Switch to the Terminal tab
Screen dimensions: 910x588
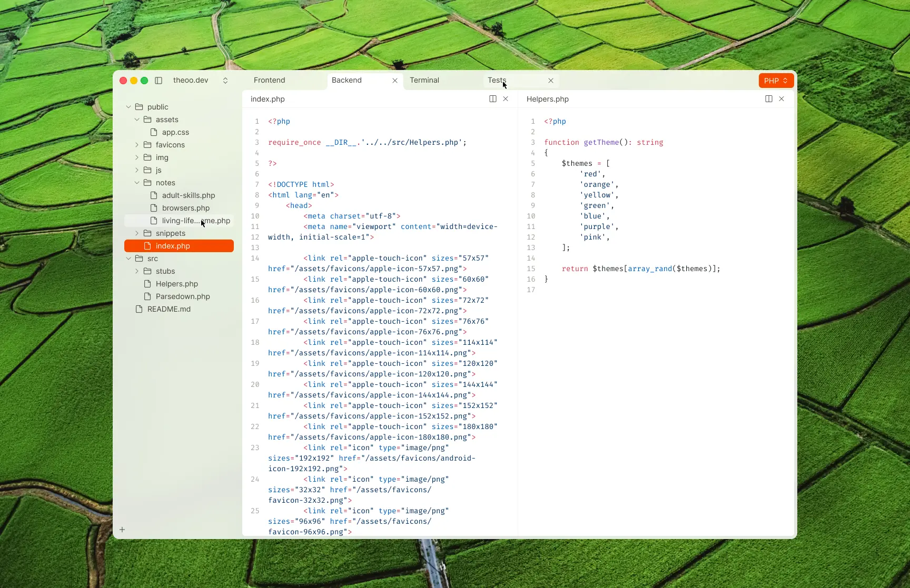pos(424,80)
